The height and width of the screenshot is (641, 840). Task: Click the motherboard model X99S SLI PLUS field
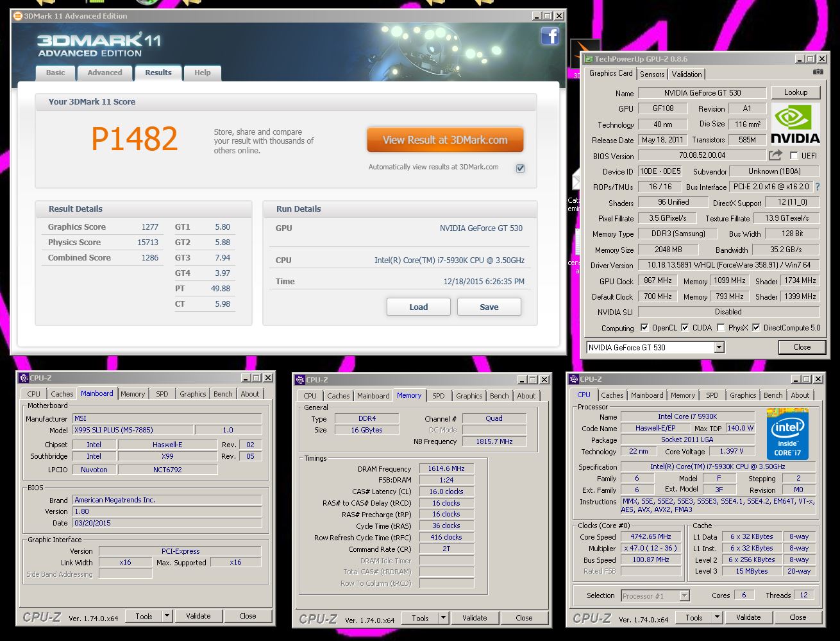click(x=132, y=430)
